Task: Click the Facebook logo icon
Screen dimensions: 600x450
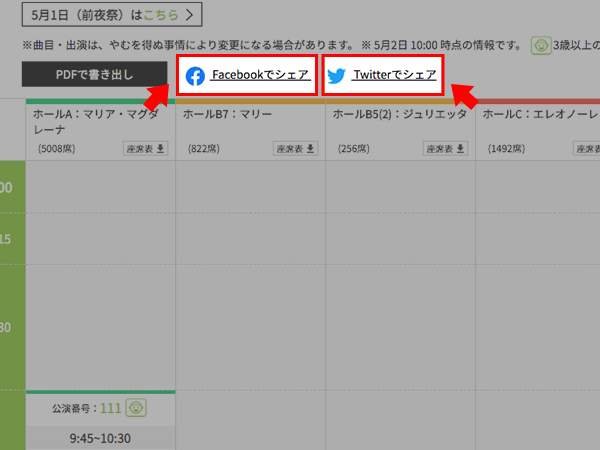Action: (196, 76)
